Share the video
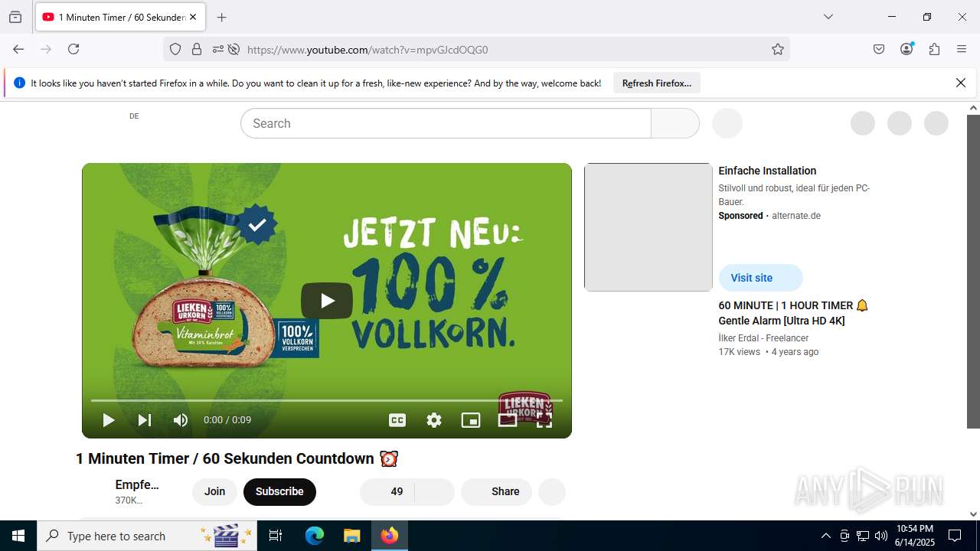Screen dimensions: 980x551 (496, 492)
